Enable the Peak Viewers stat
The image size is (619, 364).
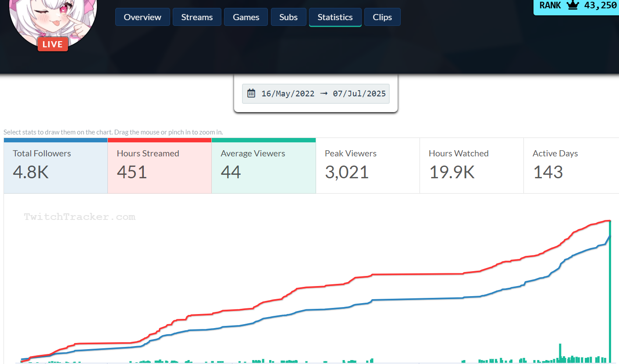pos(368,166)
